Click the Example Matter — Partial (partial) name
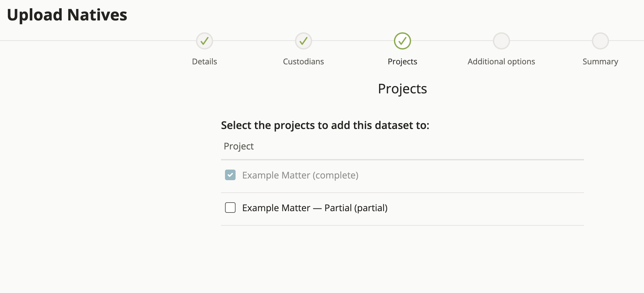 point(315,208)
